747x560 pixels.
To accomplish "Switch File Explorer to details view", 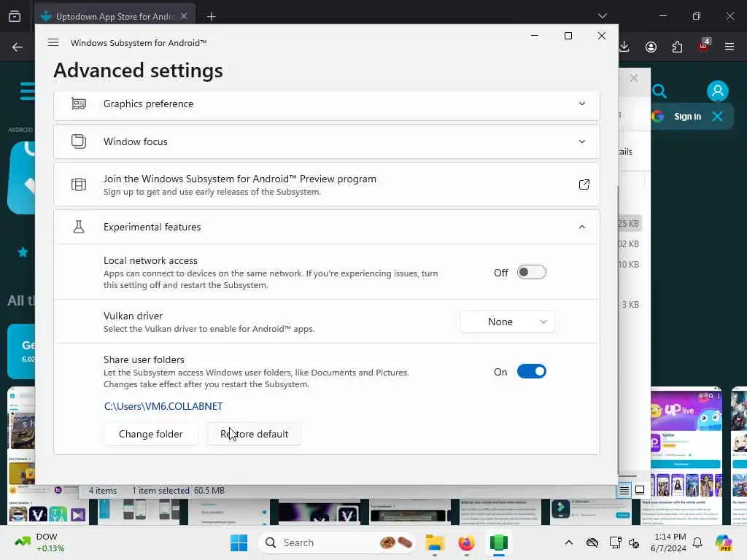I will click(x=624, y=490).
